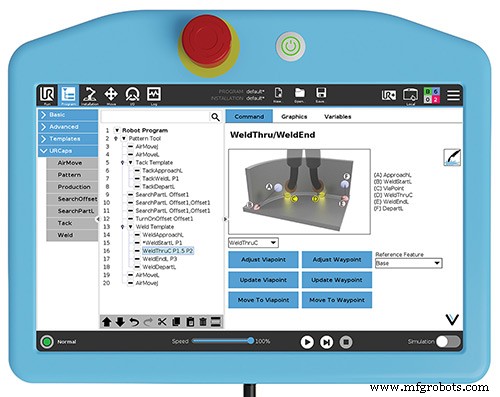Screen dimensions: 500x397
Task: Click the Update Viapoint button
Action: (x=263, y=280)
